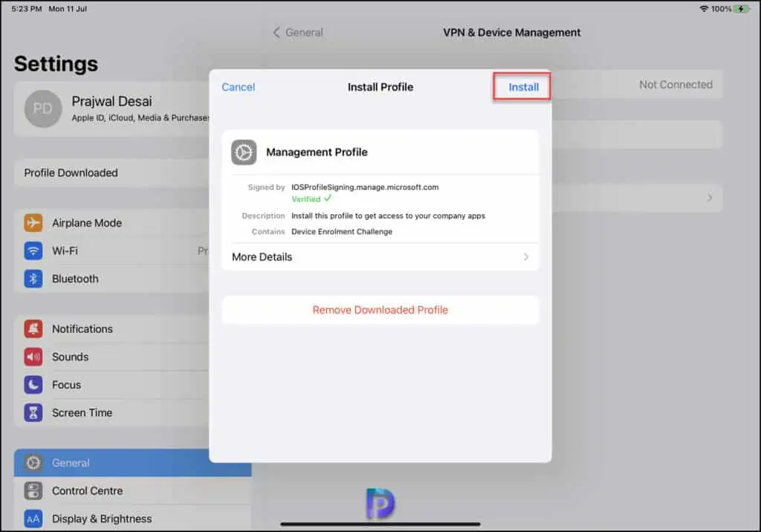This screenshot has width=761, height=532.
Task: Click the Focus moon icon
Action: 33,385
